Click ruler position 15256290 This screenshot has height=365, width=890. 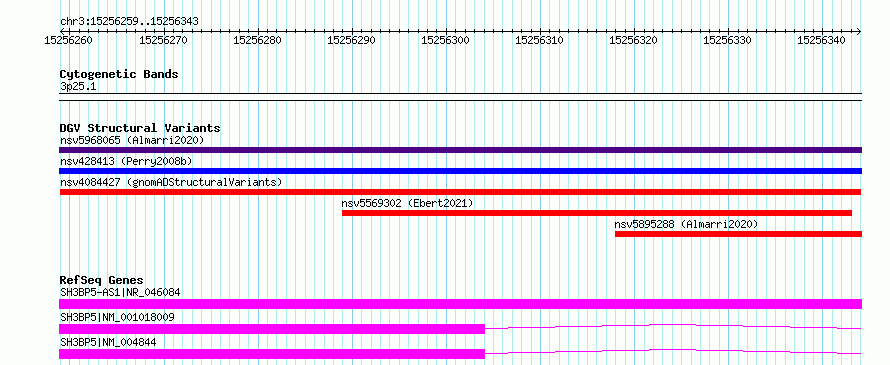pos(351,40)
